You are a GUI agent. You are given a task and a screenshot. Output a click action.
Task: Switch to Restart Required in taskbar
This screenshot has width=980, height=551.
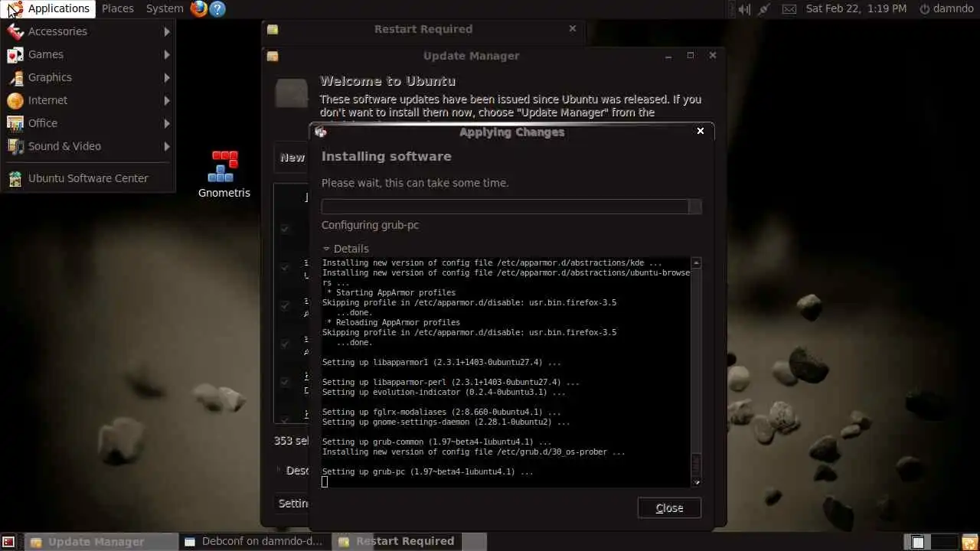(x=410, y=542)
